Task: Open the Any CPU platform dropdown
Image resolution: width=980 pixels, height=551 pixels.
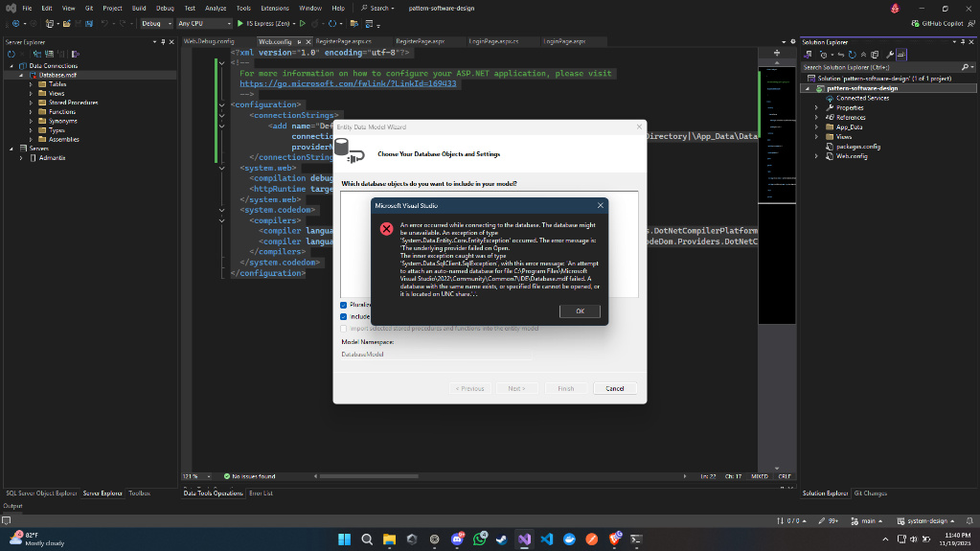Action: tap(204, 24)
